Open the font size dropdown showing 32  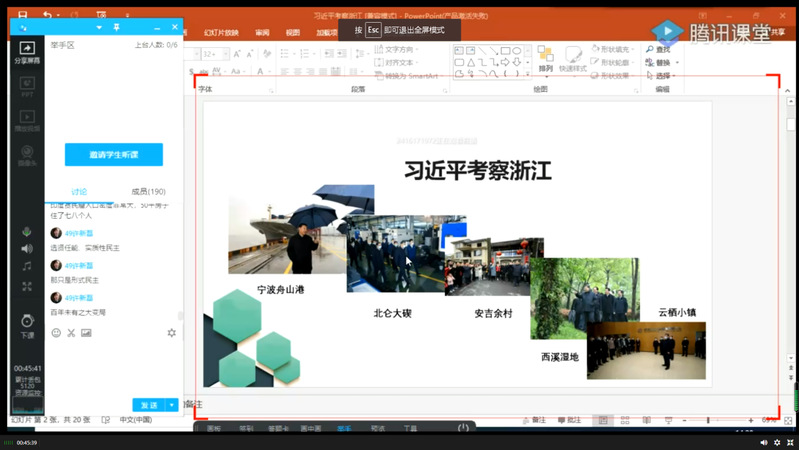226,54
